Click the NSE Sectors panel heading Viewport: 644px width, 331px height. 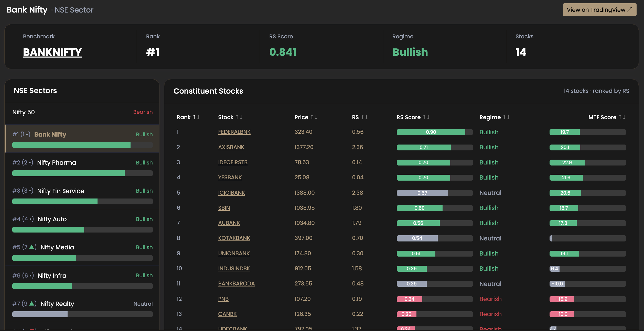[x=35, y=91]
